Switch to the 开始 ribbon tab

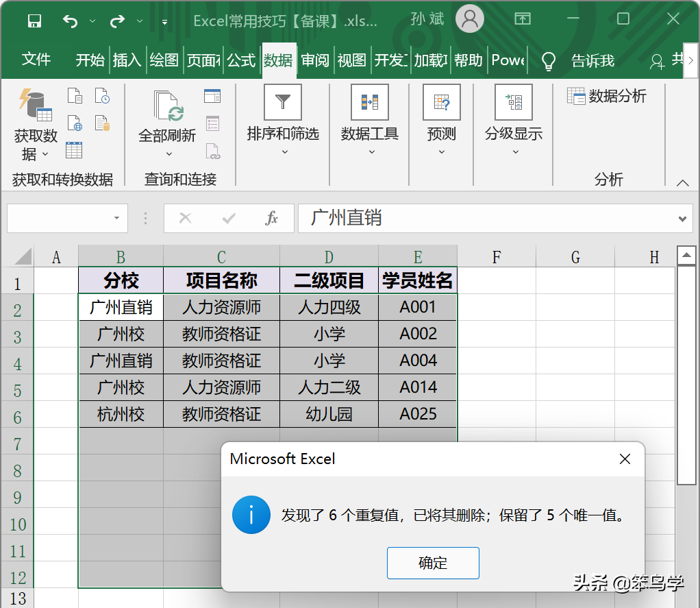click(90, 60)
